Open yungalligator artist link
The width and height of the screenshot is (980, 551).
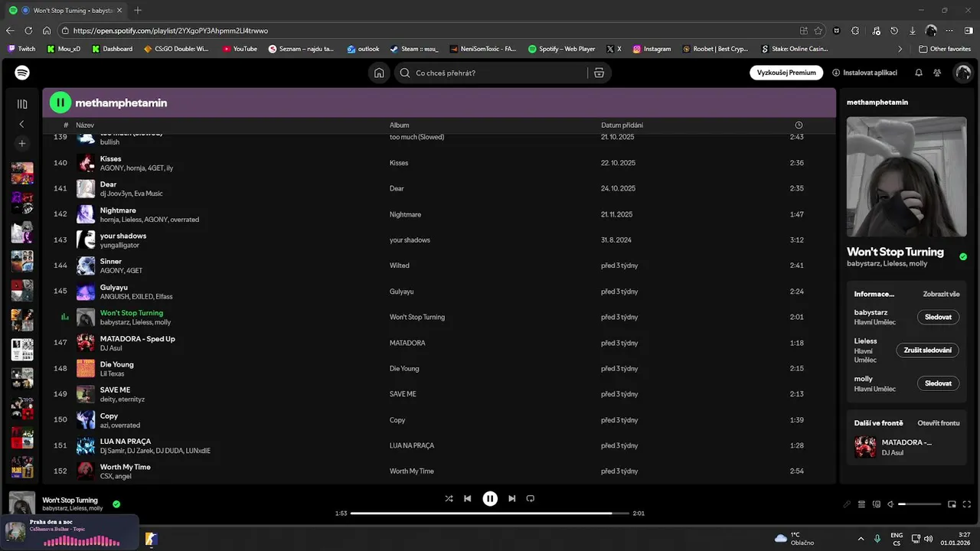click(119, 245)
